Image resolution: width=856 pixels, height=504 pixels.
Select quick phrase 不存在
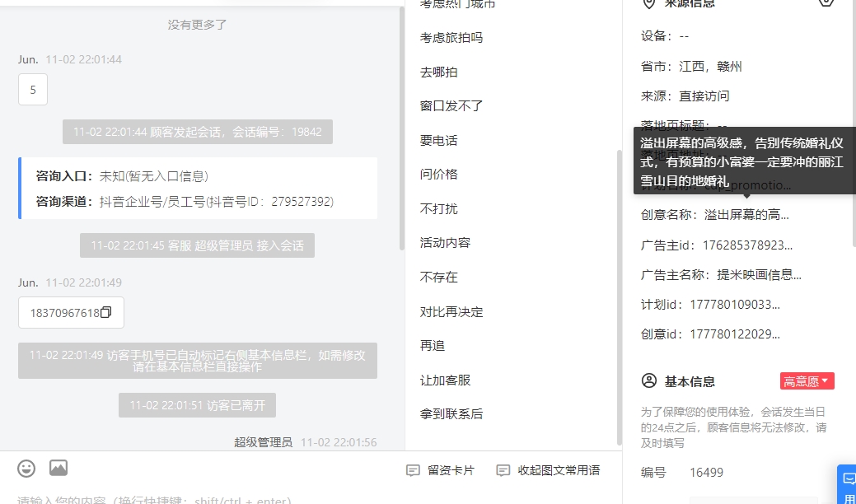tap(438, 277)
